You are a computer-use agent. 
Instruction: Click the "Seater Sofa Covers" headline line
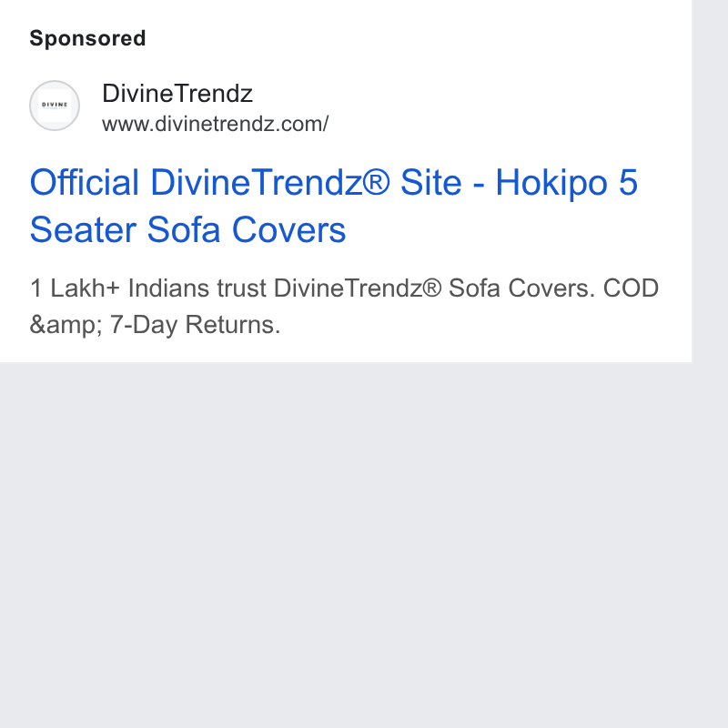pos(188,229)
